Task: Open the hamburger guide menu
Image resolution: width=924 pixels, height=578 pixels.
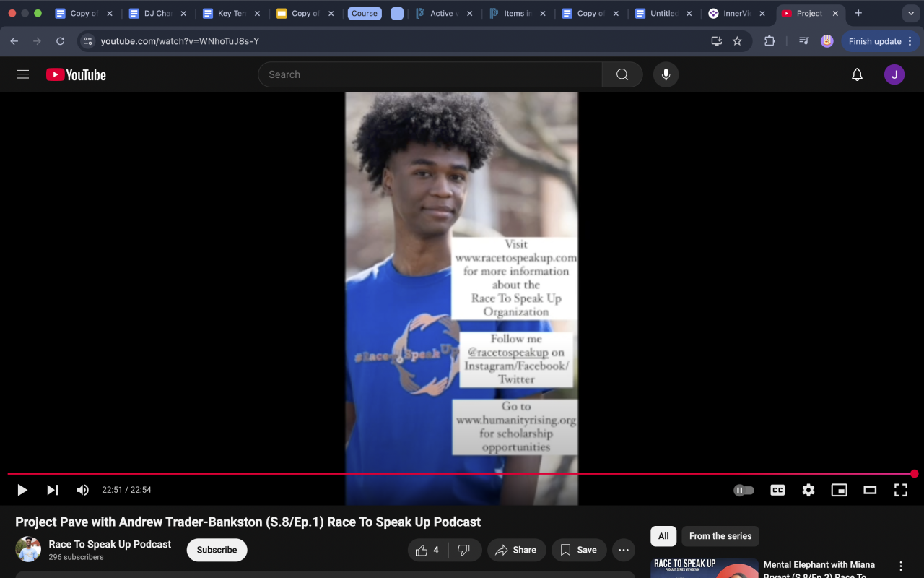Action: (23, 74)
